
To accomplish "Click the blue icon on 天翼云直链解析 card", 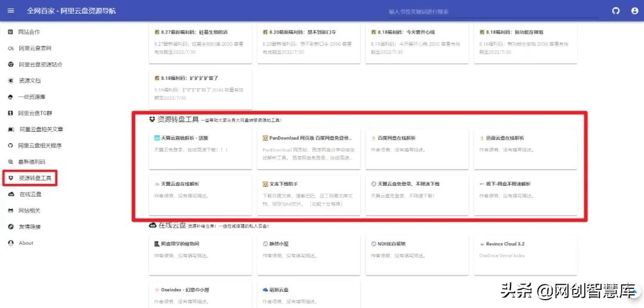I will (x=156, y=138).
